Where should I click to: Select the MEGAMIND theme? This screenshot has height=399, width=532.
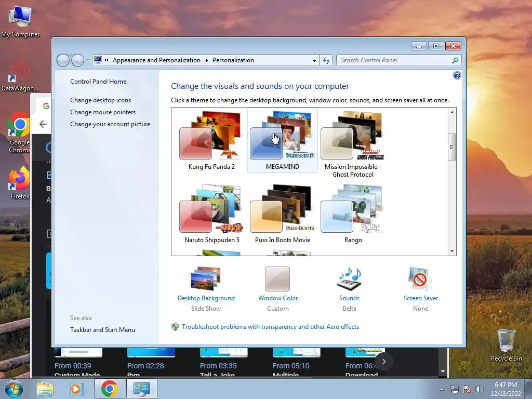[x=282, y=140]
